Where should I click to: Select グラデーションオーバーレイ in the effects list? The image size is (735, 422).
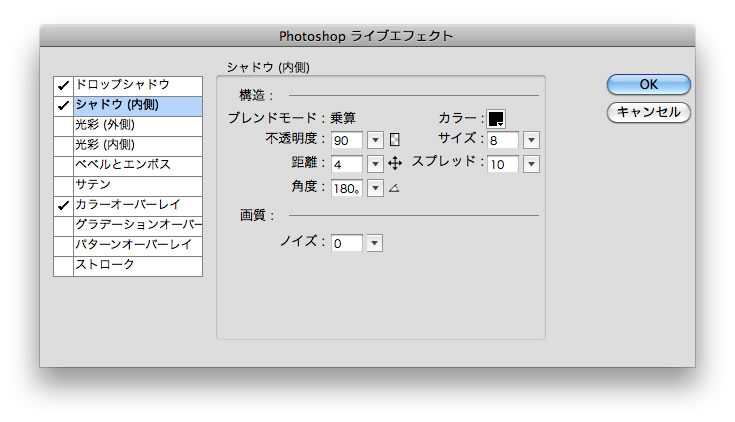point(138,225)
